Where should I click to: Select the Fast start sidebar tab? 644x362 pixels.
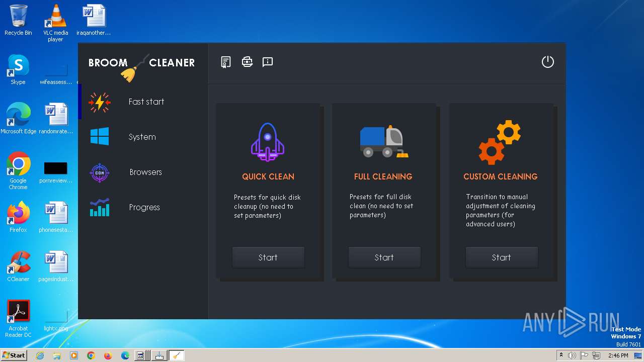pos(143,102)
